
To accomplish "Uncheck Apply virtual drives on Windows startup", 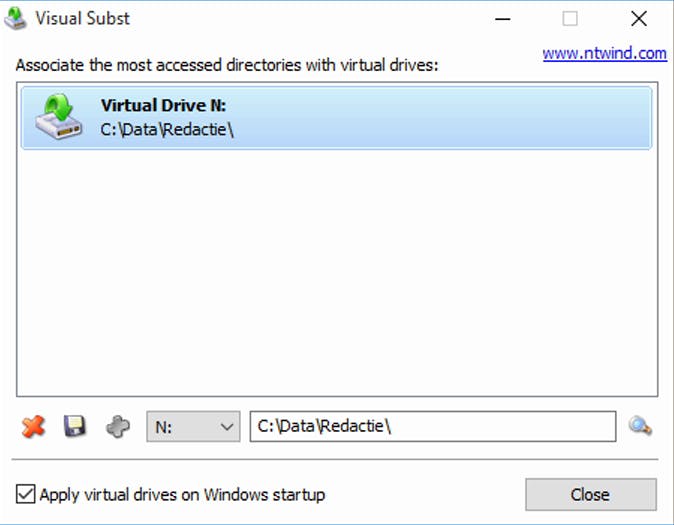I will (x=25, y=494).
